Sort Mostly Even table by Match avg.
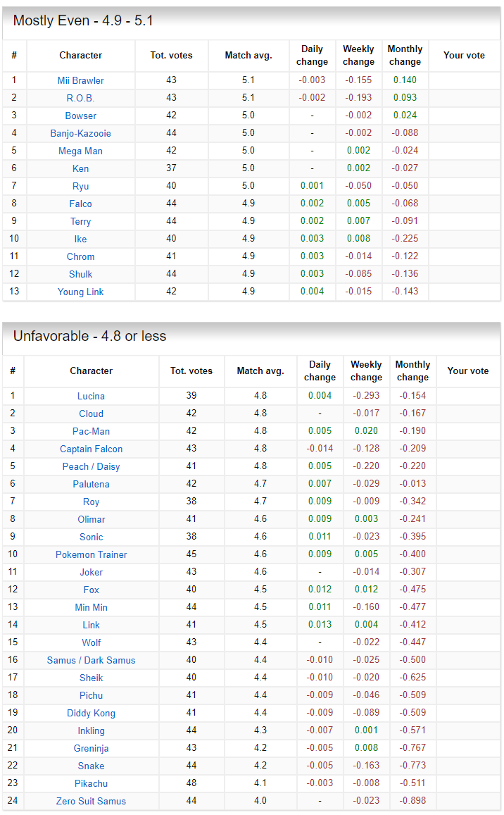Screen dimensions: 504x815 (248, 55)
